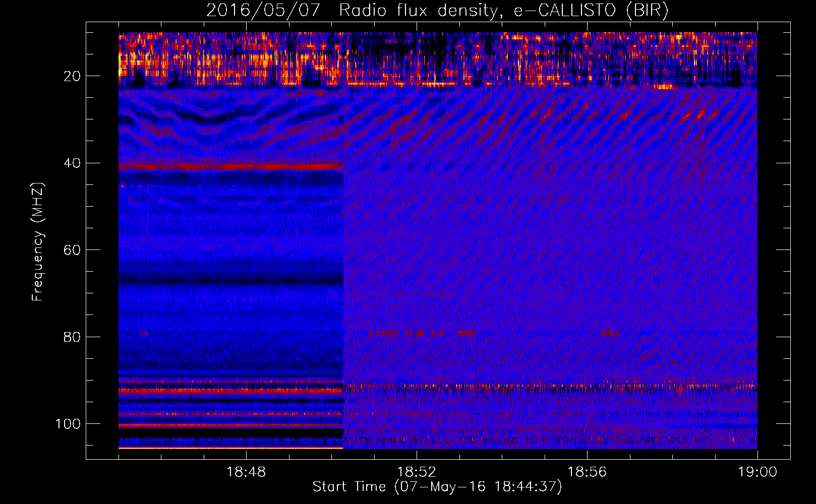
Task: Click the 40 frequency tick label
Action: click(72, 163)
